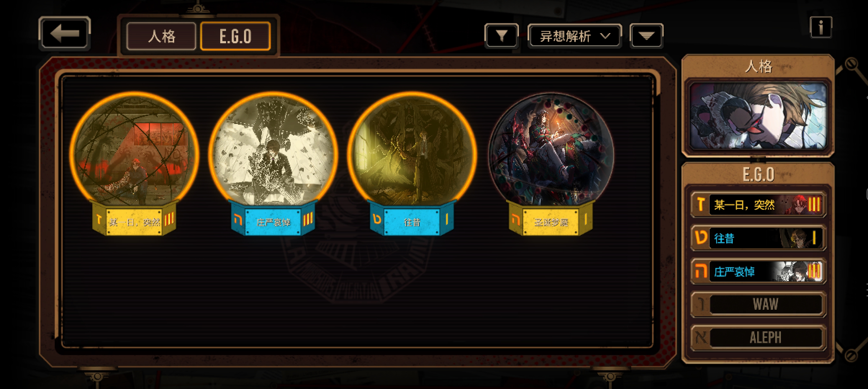Image resolution: width=868 pixels, height=389 pixels.
Task: Select the empty WAW slot
Action: click(x=758, y=304)
